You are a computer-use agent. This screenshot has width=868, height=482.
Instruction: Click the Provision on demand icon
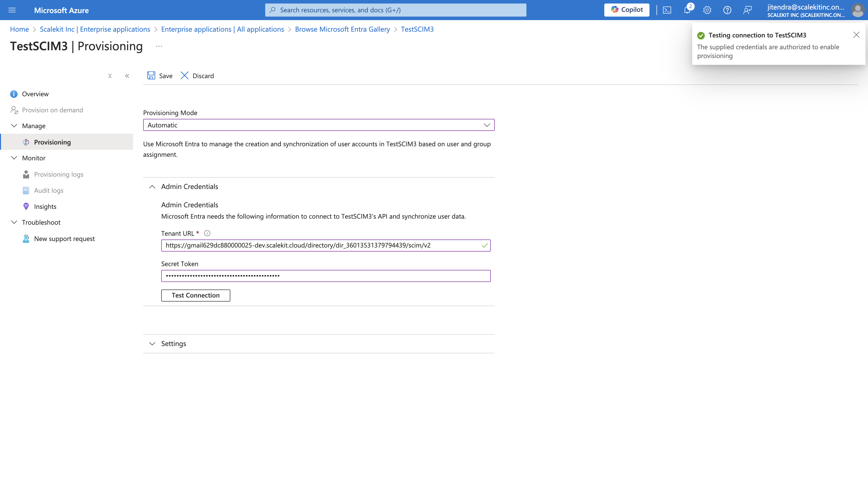[x=14, y=110]
